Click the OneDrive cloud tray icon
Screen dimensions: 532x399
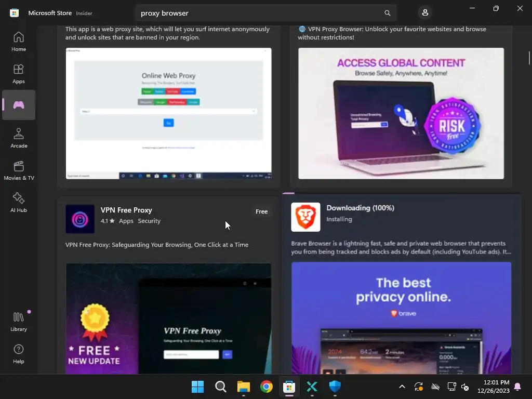tap(435, 387)
